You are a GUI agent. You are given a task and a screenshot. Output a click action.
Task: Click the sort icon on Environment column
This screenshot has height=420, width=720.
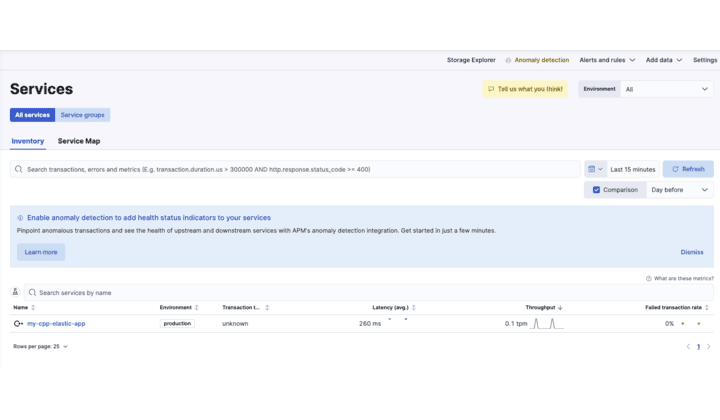(196, 308)
